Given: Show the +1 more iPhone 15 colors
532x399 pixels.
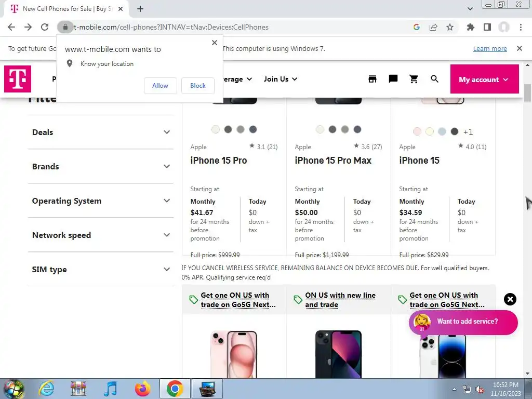Looking at the screenshot, I should [x=468, y=131].
